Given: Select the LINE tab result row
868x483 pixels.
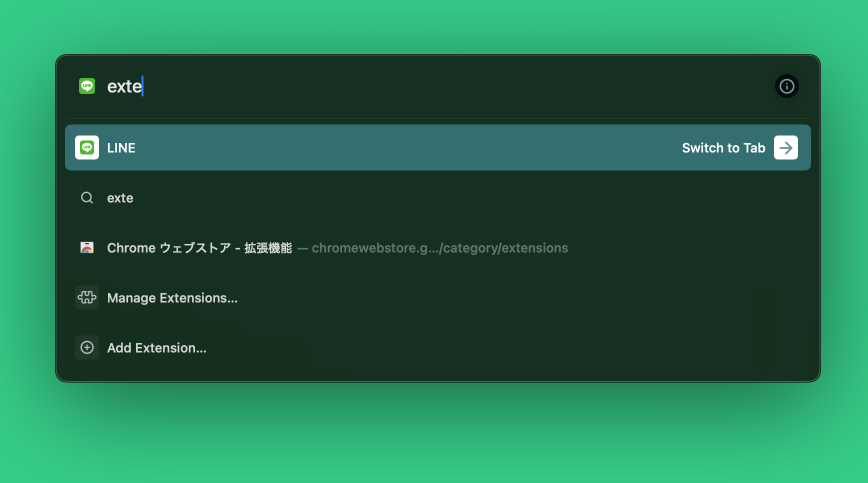Looking at the screenshot, I should point(437,147).
